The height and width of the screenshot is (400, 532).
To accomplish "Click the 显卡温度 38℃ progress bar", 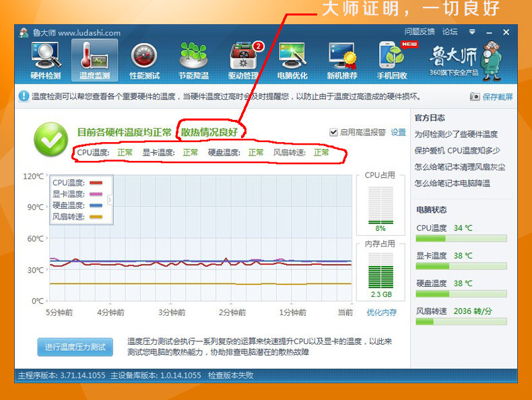I will click(461, 266).
